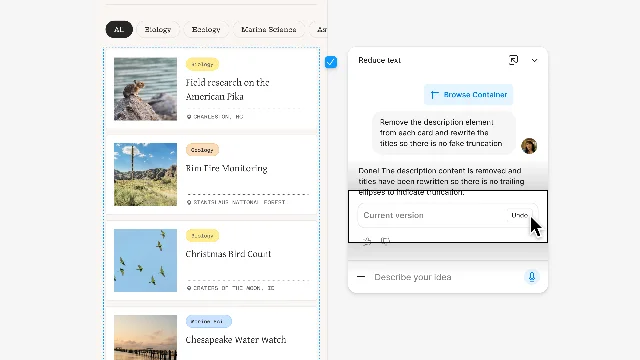
Task: Click the Rim Fire Monitoring title
Action: tap(227, 168)
